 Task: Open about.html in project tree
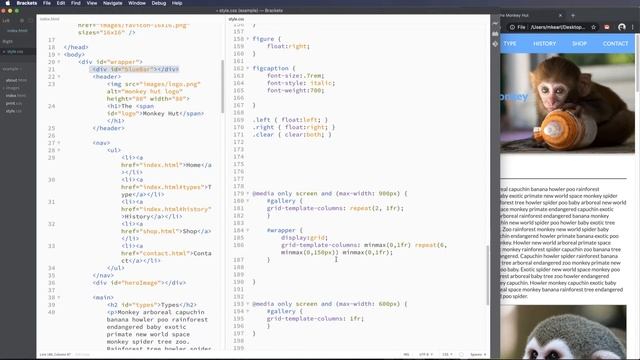pos(16,80)
